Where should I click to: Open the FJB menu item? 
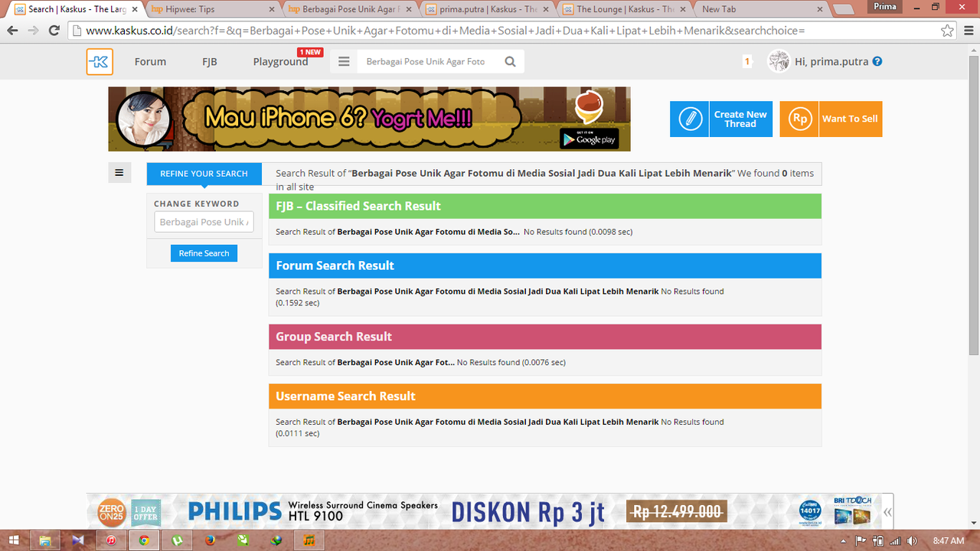coord(210,62)
